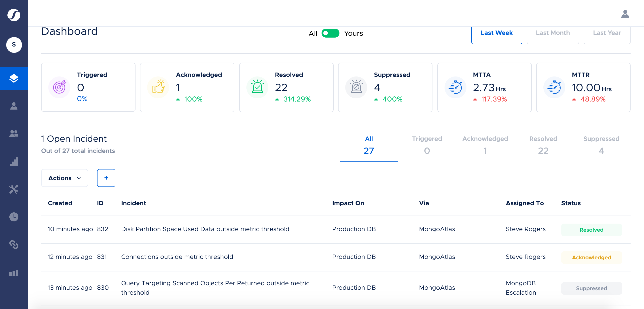644x309 pixels.
Task: Click the plus button to create incident
Action: [x=106, y=178]
